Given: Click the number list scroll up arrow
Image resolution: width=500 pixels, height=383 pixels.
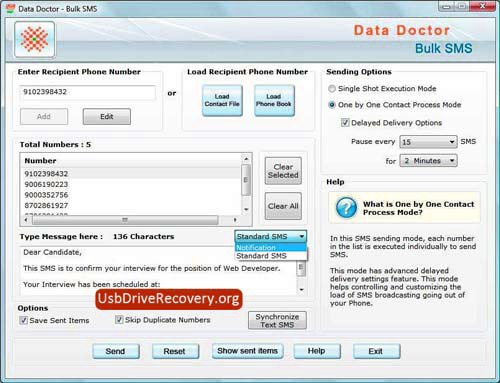Looking at the screenshot, I should click(246, 159).
